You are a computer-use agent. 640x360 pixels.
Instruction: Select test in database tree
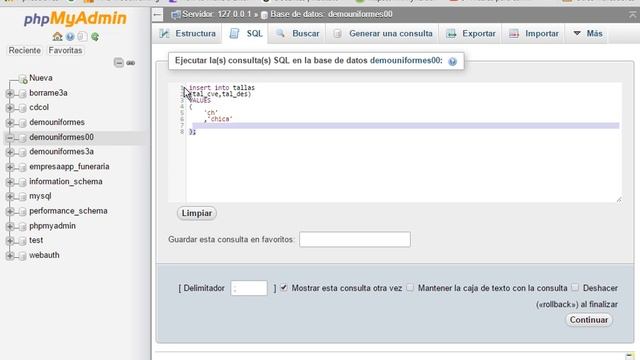[36, 240]
